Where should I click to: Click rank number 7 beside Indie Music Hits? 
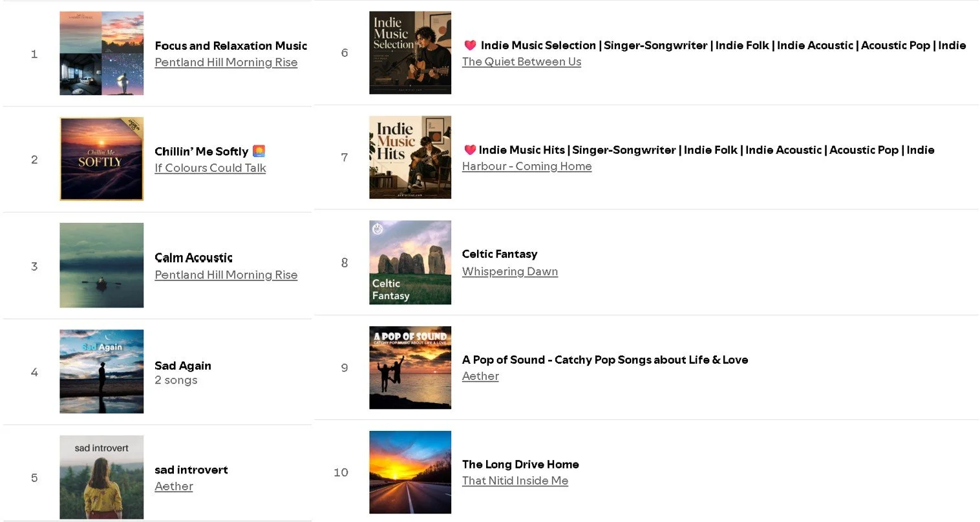coord(345,158)
